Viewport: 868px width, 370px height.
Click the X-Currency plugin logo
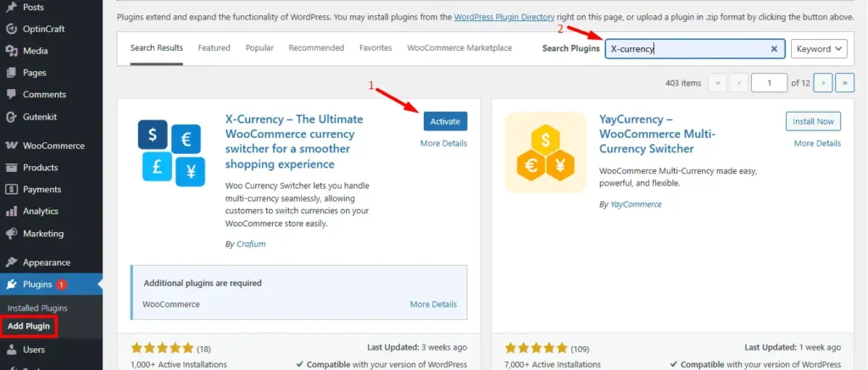(x=171, y=152)
